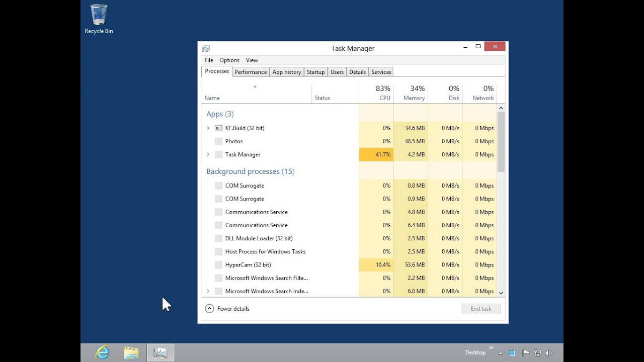644x362 pixels.
Task: Open the Recycle Bin desktop icon
Action: click(x=99, y=20)
